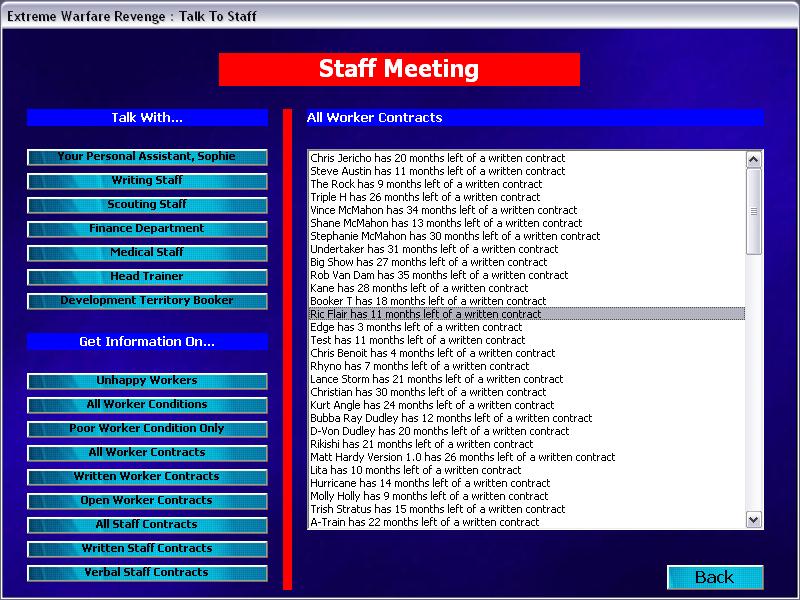Select the Kane contract row
Viewport: 800px width, 600px height.
(527, 288)
